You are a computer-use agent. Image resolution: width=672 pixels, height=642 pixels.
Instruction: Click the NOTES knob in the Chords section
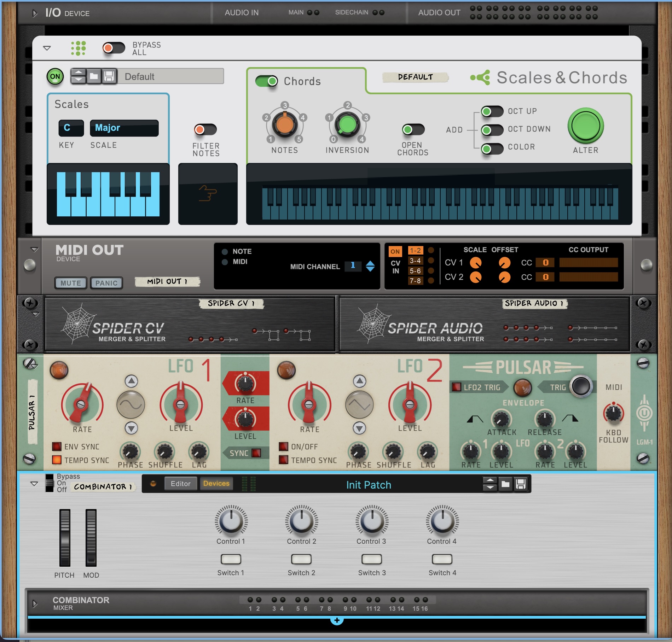[x=285, y=124]
